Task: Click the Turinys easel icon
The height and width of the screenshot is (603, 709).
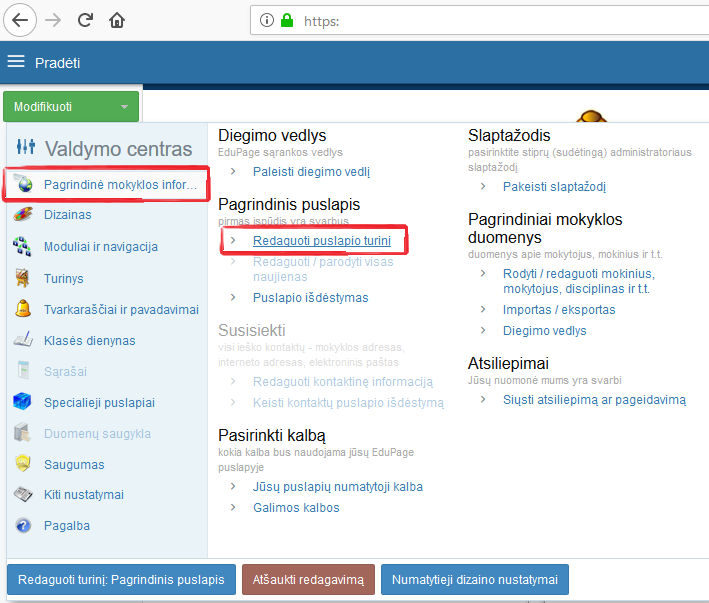Action: (x=23, y=278)
